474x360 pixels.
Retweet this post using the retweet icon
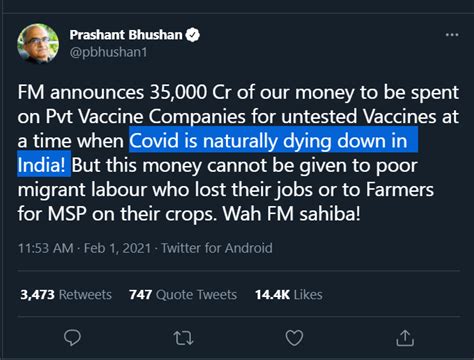183,338
